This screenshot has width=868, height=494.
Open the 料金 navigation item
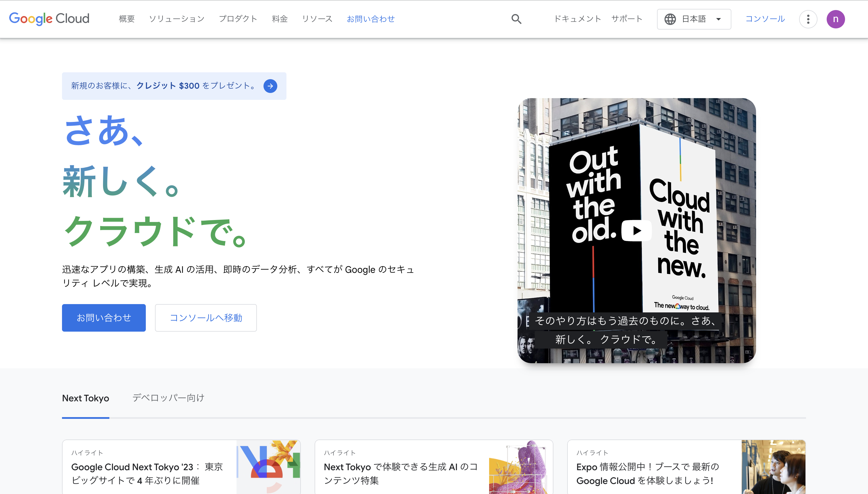coord(280,19)
